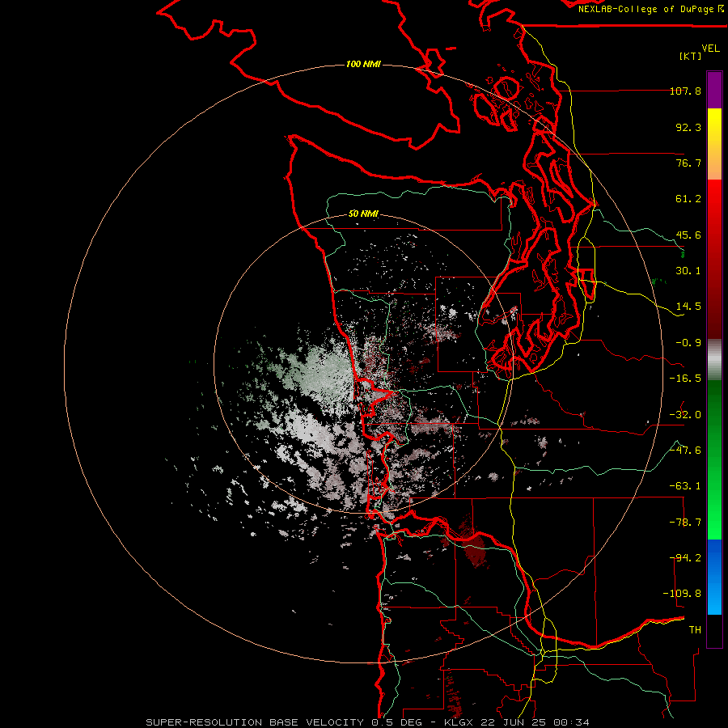Click the 45.6 velocity scale value
Image resolution: width=728 pixels, height=728 pixels.
(688, 235)
